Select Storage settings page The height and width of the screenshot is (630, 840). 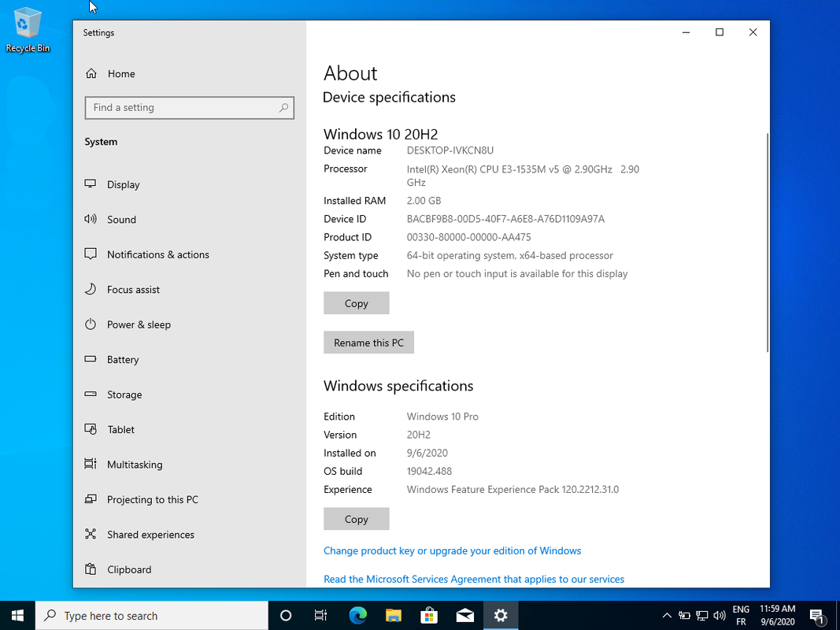(x=189, y=395)
